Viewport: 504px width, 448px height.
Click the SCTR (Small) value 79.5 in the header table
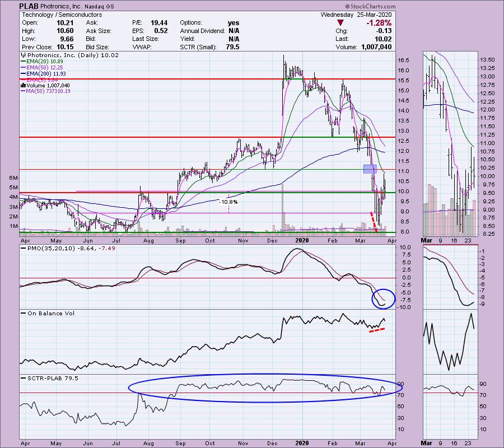[x=232, y=47]
